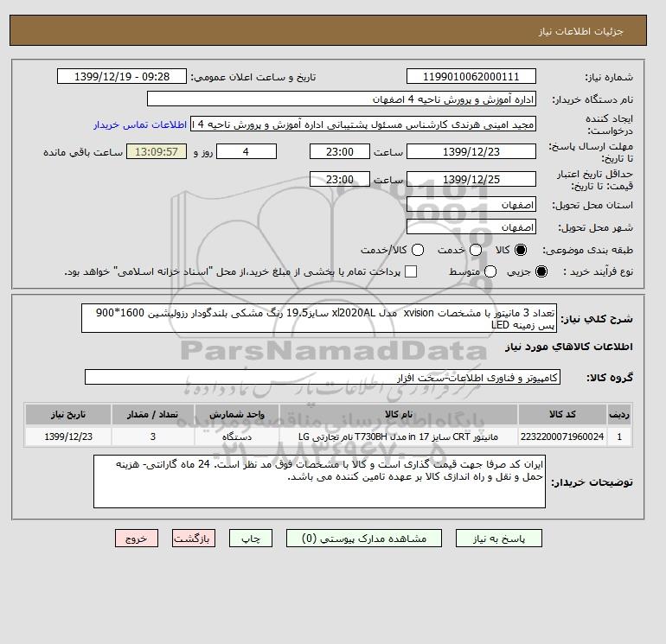Click ساعت باقی مانده label
Viewport: 666px width, 644px height.
pos(83,152)
